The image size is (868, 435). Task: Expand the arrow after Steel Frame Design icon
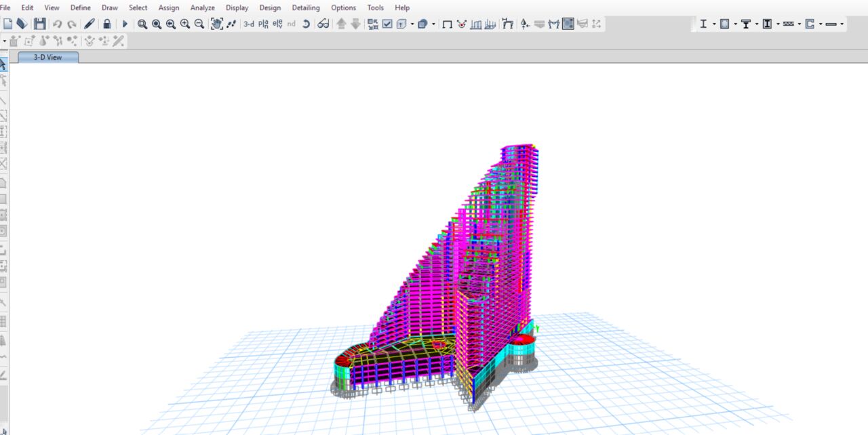click(713, 24)
